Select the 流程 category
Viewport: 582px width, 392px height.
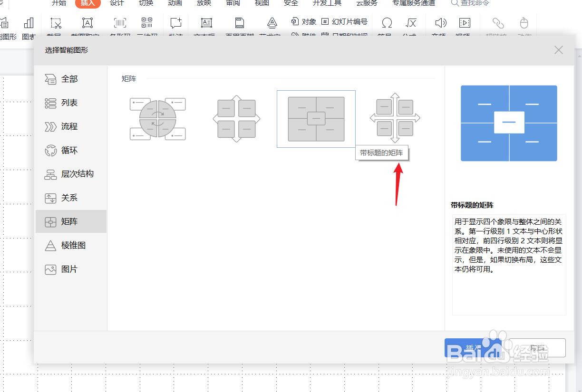click(x=71, y=126)
